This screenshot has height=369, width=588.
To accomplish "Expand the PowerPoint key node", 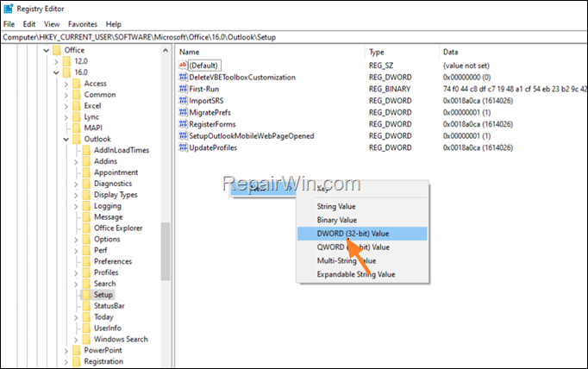I will (66, 351).
